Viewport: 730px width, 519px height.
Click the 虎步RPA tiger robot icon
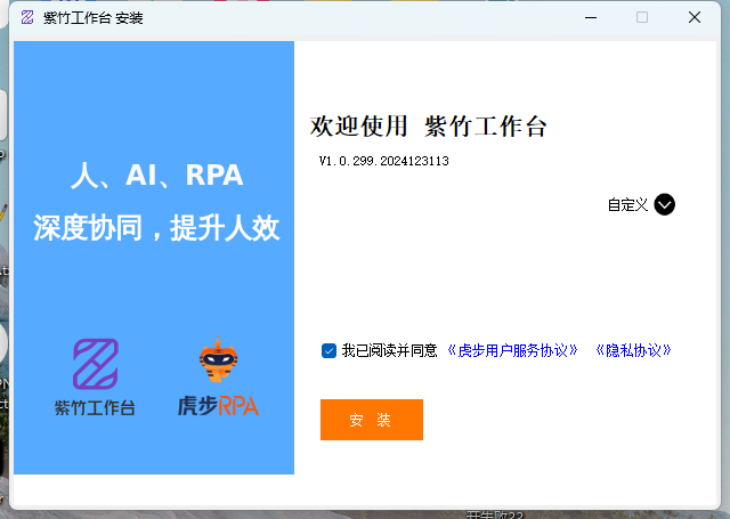pyautogui.click(x=218, y=360)
